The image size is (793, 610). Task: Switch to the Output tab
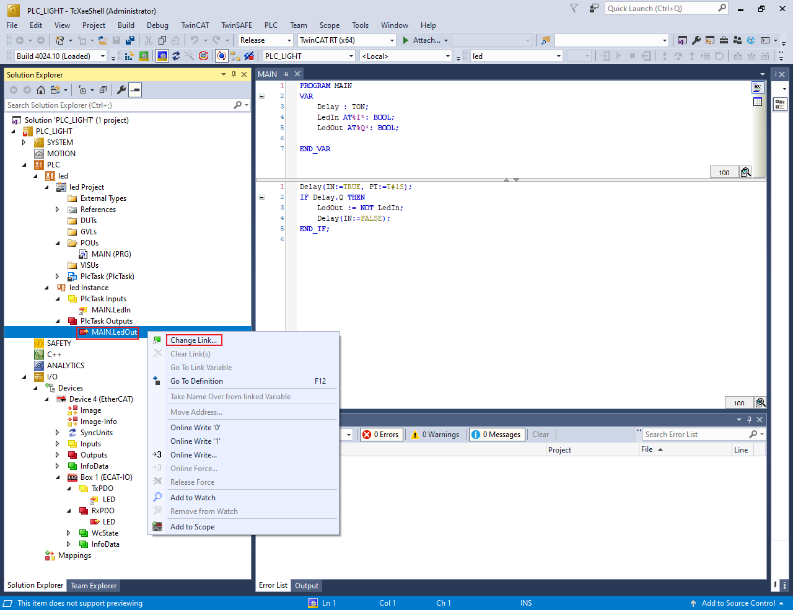coord(306,586)
